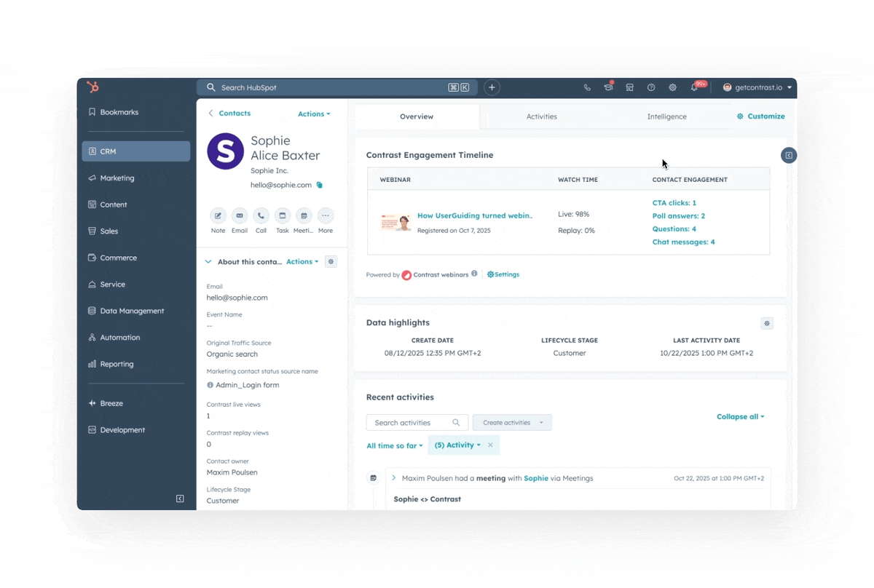Viewport: 874px width, 588px height.
Task: Compose an email using the Email icon
Action: [239, 216]
